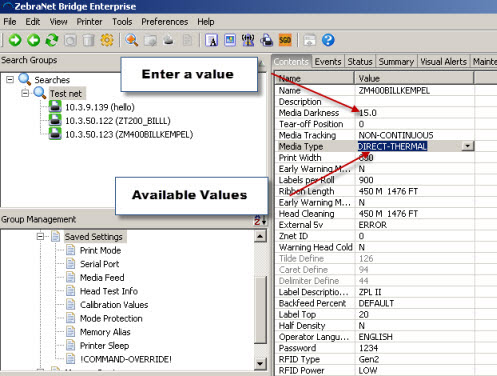Screen dimensions: 497x376
Task: Open the Printer menu
Action: [x=89, y=22]
